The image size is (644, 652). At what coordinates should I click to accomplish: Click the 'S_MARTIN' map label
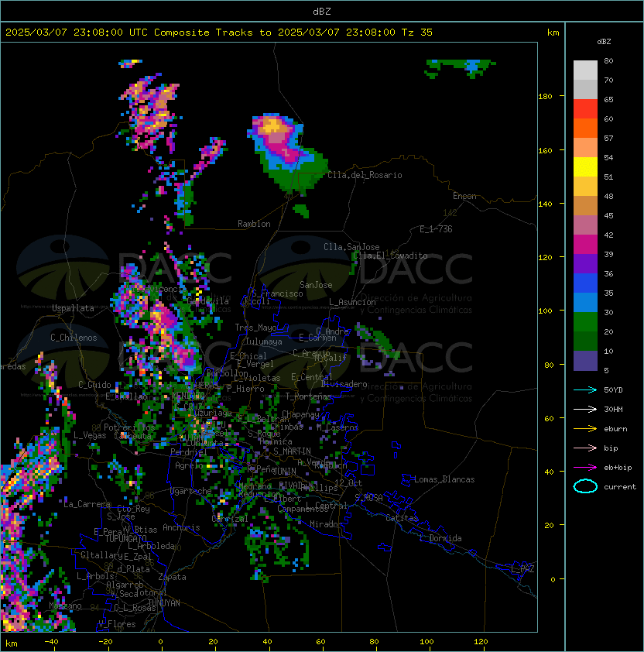(x=292, y=451)
